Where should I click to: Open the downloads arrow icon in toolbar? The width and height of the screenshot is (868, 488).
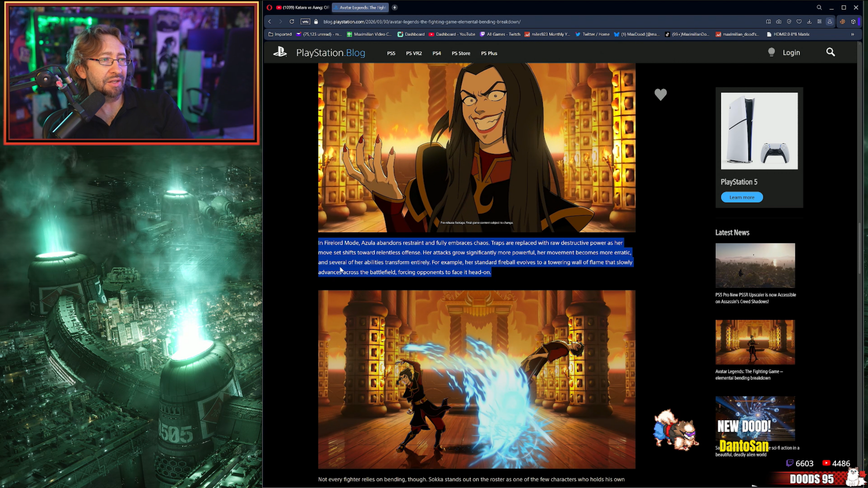point(809,21)
